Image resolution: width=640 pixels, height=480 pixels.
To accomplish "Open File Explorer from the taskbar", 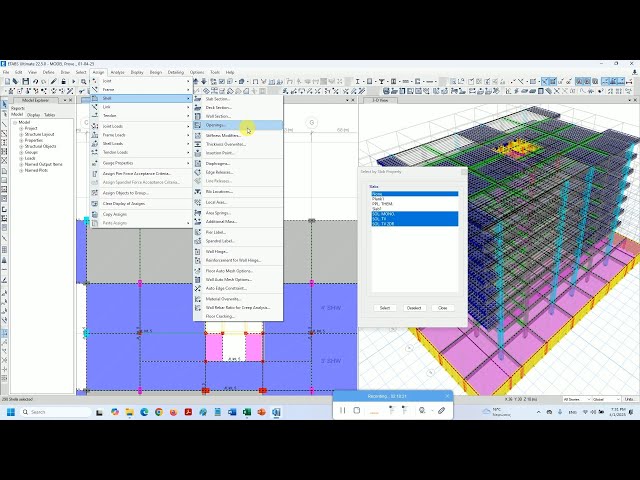I will [x=129, y=412].
